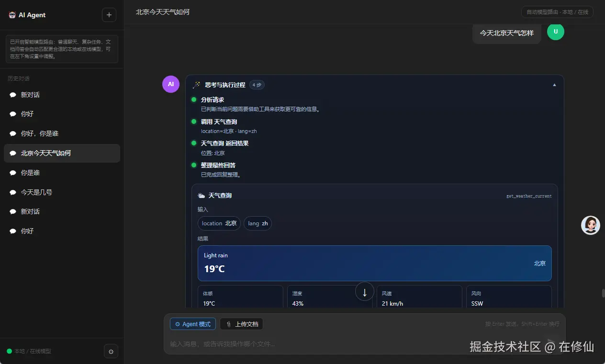Click the green dot beside 天气查询 返回结果

pyautogui.click(x=194, y=143)
